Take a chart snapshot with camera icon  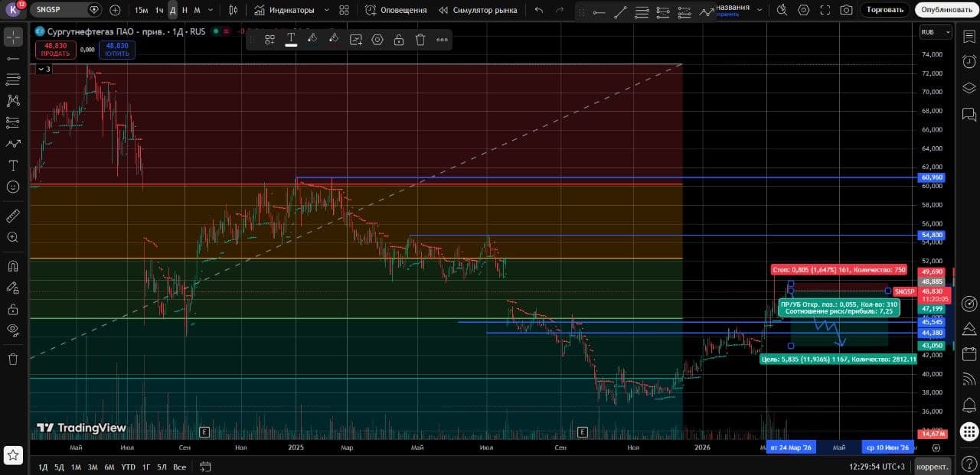click(846, 10)
